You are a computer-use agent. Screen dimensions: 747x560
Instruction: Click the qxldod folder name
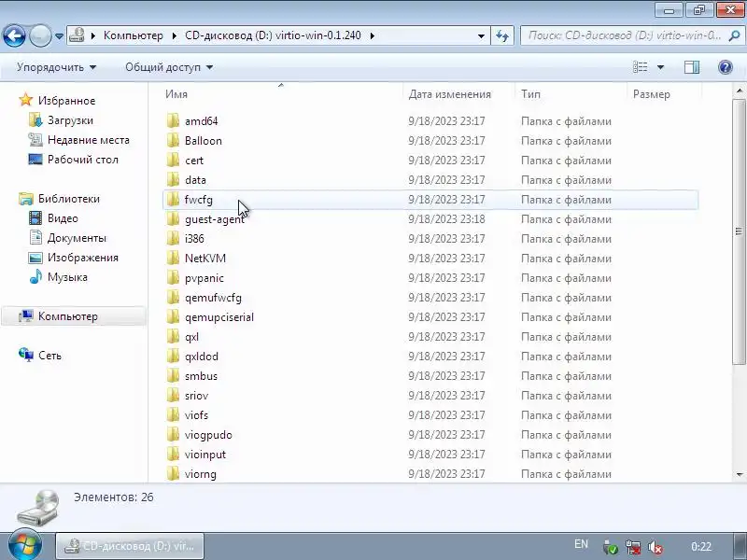coord(202,357)
